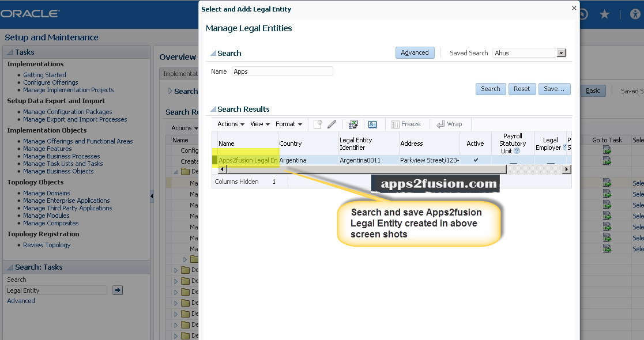This screenshot has width=644, height=340.
Task: Click the Save... button
Action: coord(554,89)
